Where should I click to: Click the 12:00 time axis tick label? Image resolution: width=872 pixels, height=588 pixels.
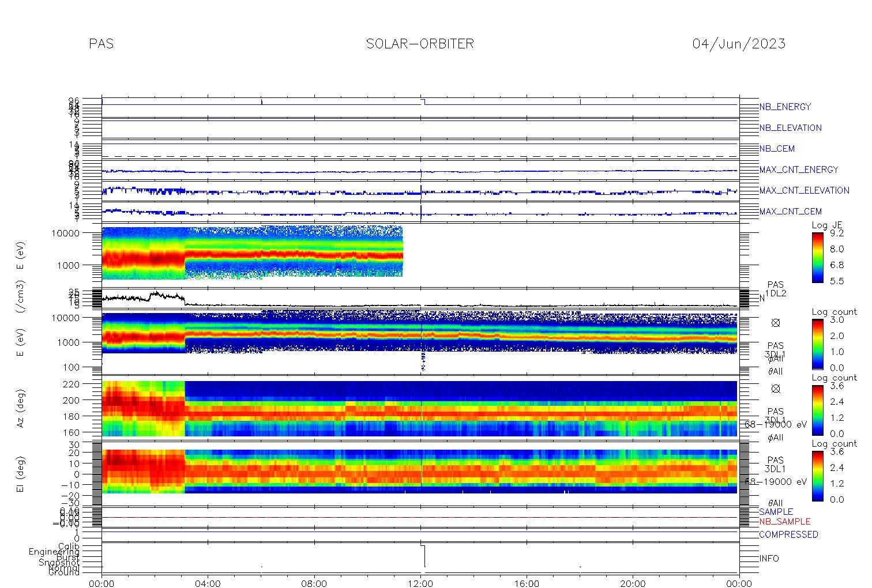tap(420, 583)
